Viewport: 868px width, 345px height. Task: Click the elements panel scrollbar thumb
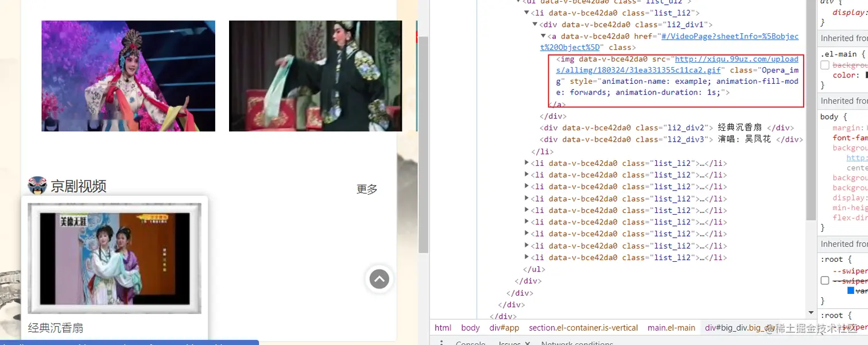[x=811, y=109]
